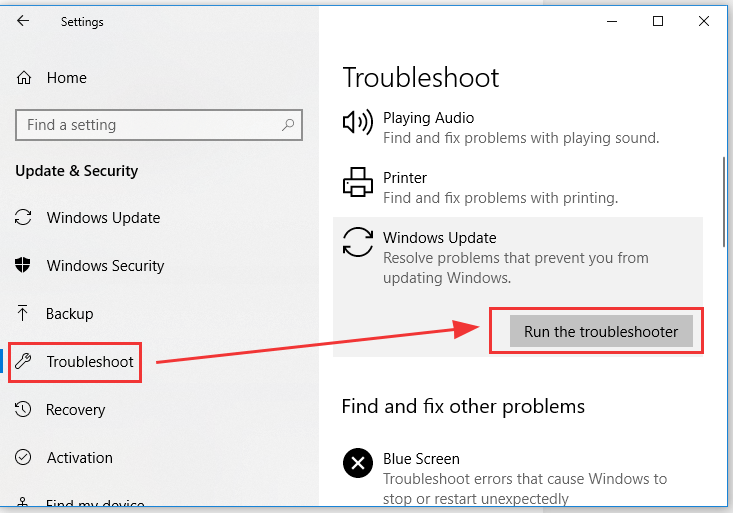Click the Windows Update sync icon in sidebar
Image resolution: width=733 pixels, height=513 pixels.
click(23, 217)
